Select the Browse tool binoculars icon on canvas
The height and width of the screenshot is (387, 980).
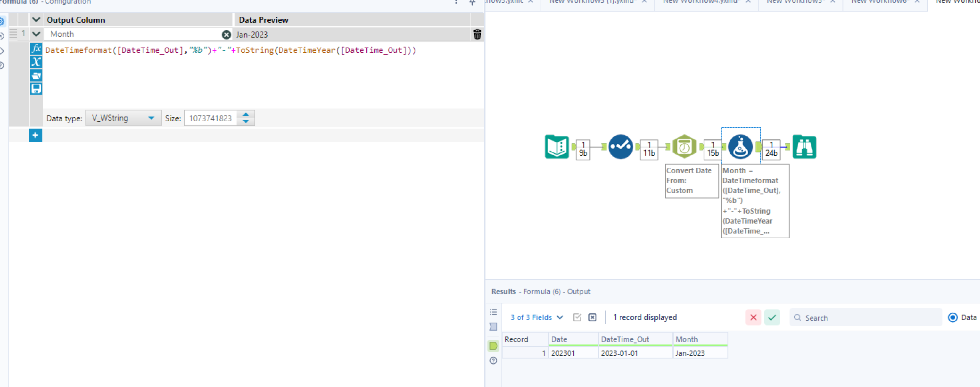804,147
